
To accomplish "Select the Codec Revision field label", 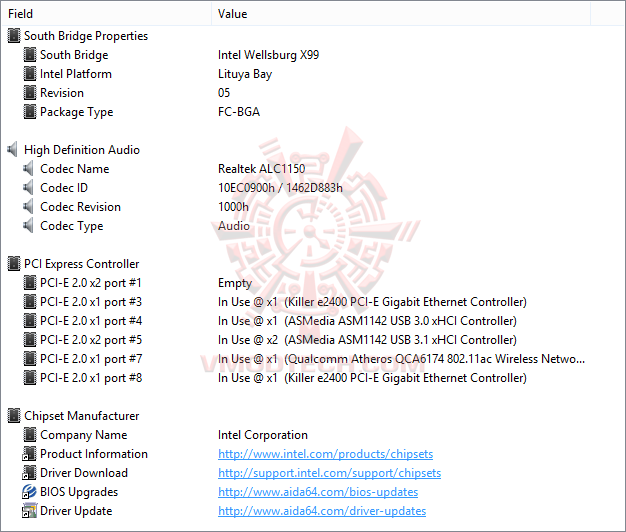I will (80, 207).
